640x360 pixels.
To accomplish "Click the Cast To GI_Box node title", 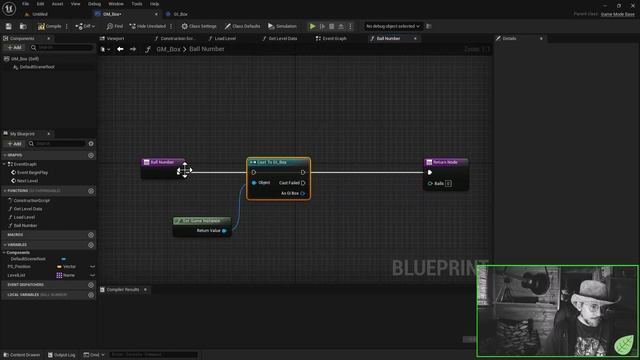I will pyautogui.click(x=271, y=162).
